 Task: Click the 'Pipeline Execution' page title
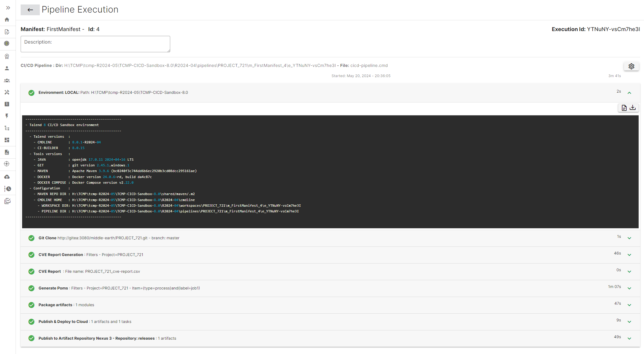[80, 10]
